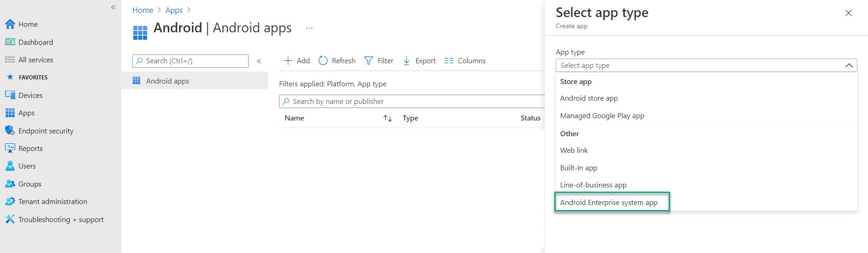Screen dimensions: 868x253
Task: Click the Android page title grid icon
Action: (140, 32)
